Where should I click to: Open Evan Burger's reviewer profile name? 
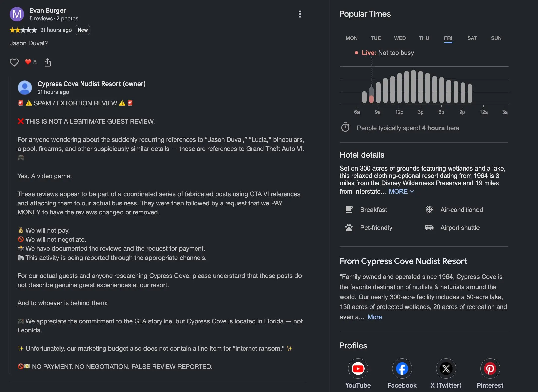pyautogui.click(x=48, y=10)
